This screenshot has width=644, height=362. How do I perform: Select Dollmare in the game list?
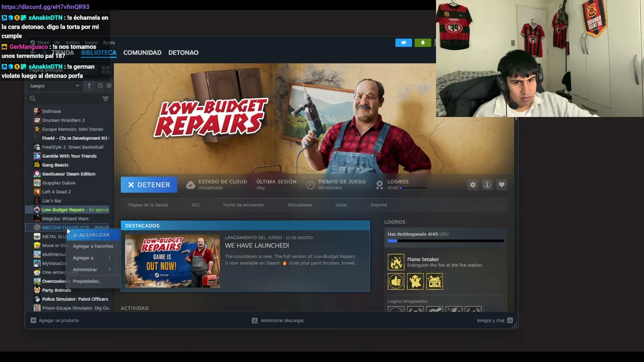51,111
